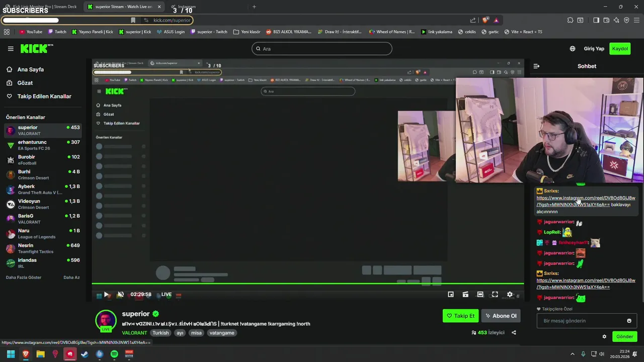Screen dimensions: 644x362
Task: Click the Ara search box
Action: 322,49
